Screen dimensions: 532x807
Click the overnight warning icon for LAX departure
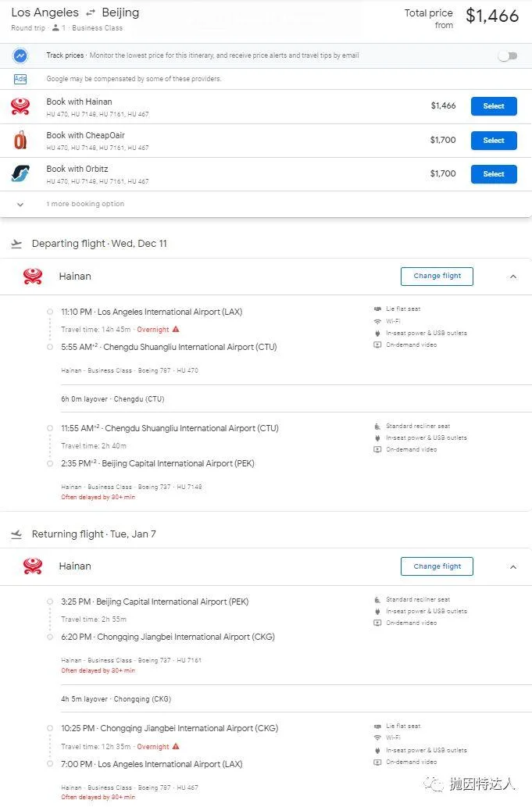tap(176, 330)
